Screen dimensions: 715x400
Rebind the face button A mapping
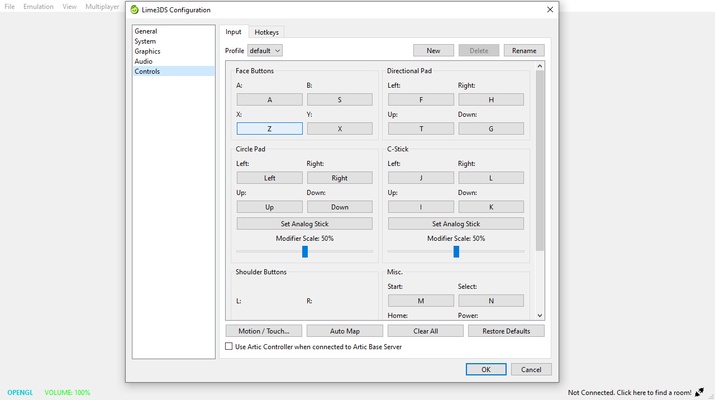coord(269,99)
